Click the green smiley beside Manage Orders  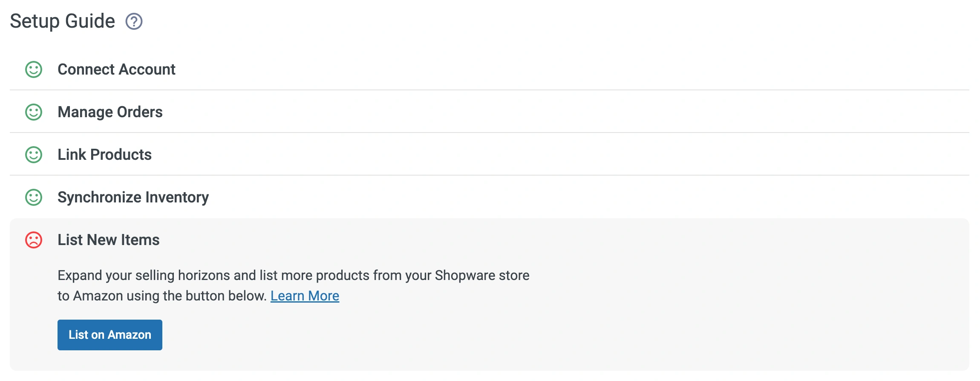(x=33, y=112)
